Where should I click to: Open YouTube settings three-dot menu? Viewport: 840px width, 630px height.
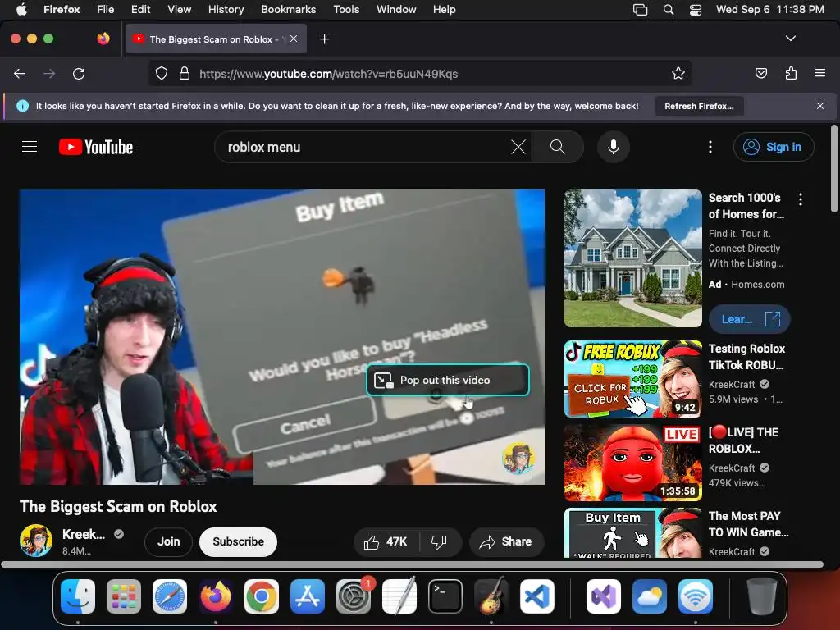pos(710,147)
